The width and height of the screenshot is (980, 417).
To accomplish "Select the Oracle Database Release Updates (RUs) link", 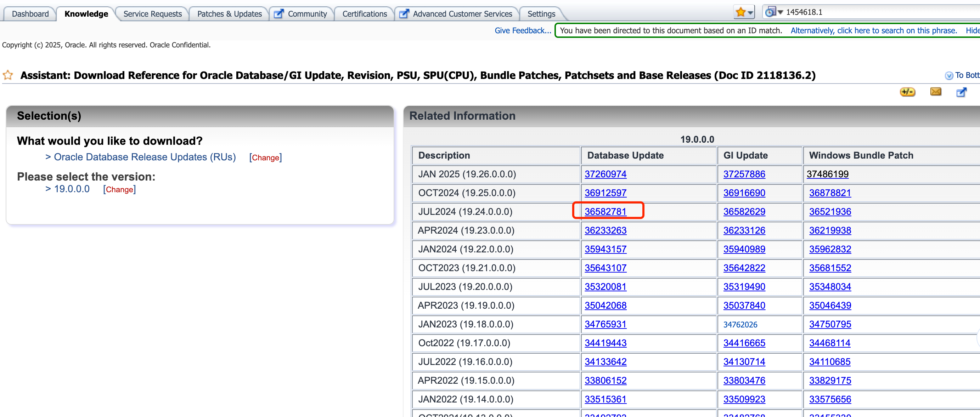I will click(145, 157).
